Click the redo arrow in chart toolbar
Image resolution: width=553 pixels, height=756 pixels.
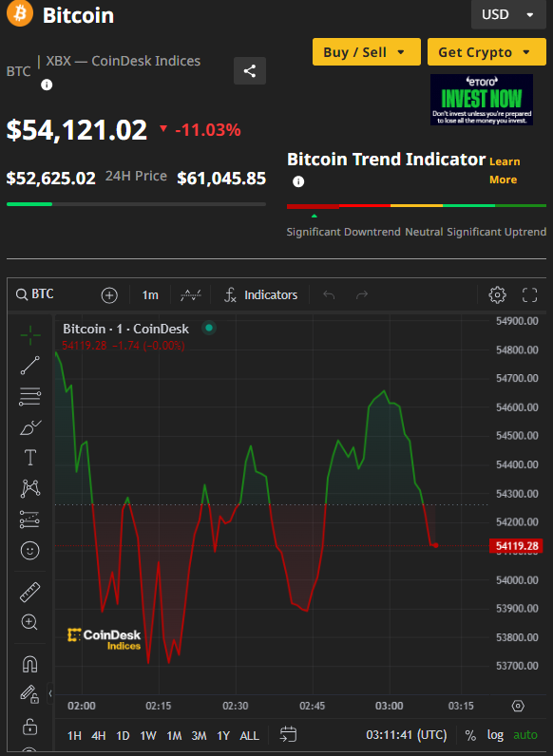[362, 294]
